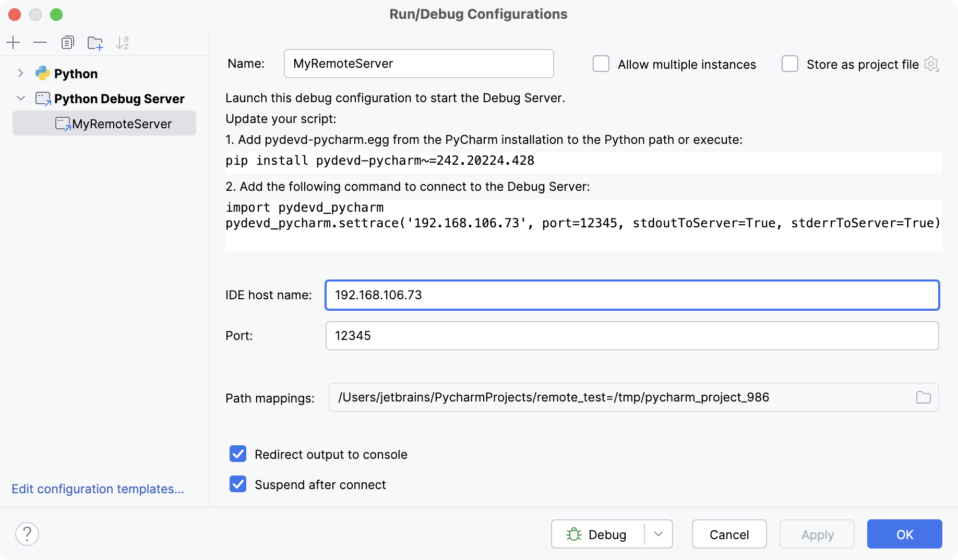The width and height of the screenshot is (958, 560).
Task: Collapse the Python Debug Server node
Action: click(x=20, y=98)
